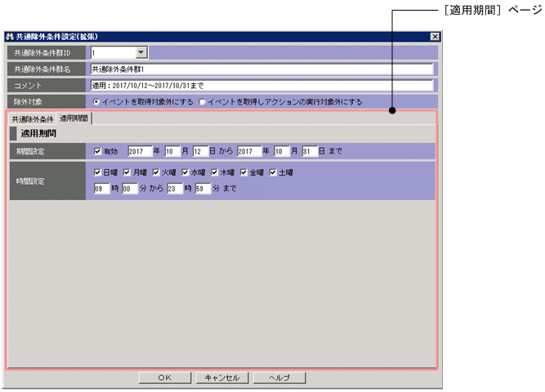Image resolution: width=545 pixels, height=392 pixels.
Task: Click the start month field of 期間設定
Action: pyautogui.click(x=172, y=151)
